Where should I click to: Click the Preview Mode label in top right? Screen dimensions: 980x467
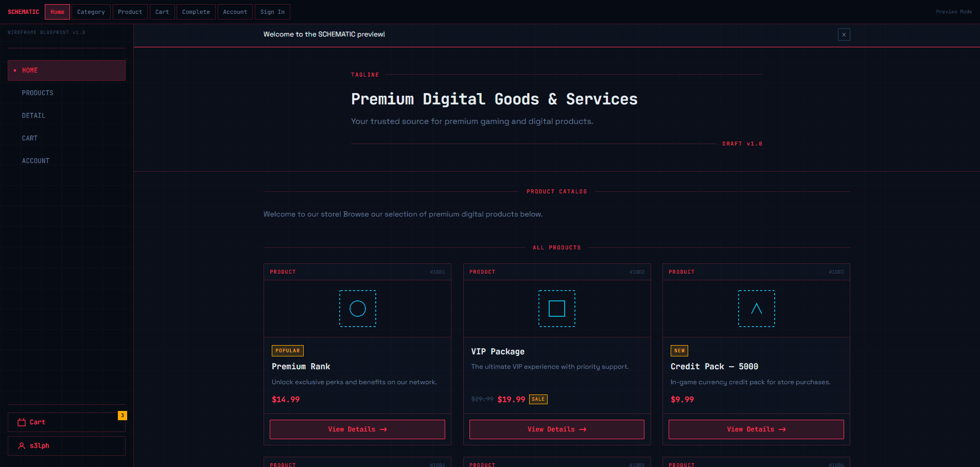954,12
